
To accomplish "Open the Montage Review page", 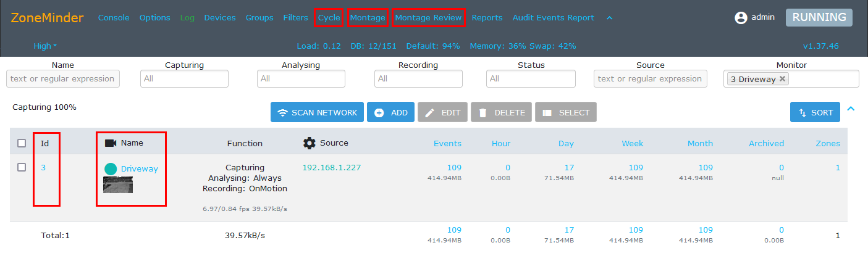I will [428, 18].
